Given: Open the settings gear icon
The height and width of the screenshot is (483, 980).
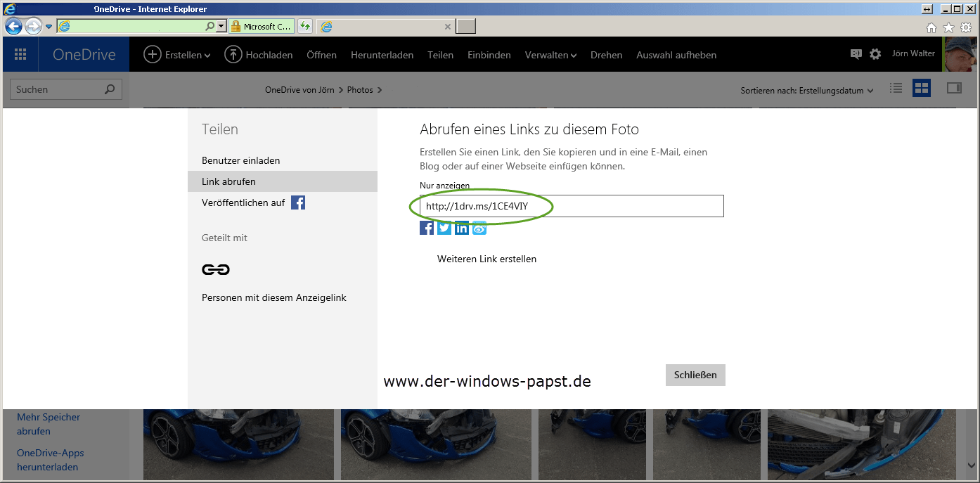Looking at the screenshot, I should tap(875, 54).
